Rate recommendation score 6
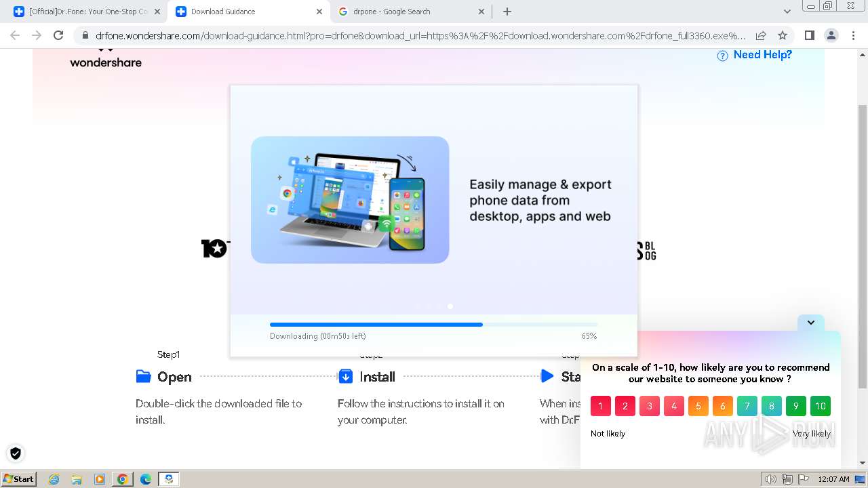Viewport: 868px width, 488px height. [723, 406]
